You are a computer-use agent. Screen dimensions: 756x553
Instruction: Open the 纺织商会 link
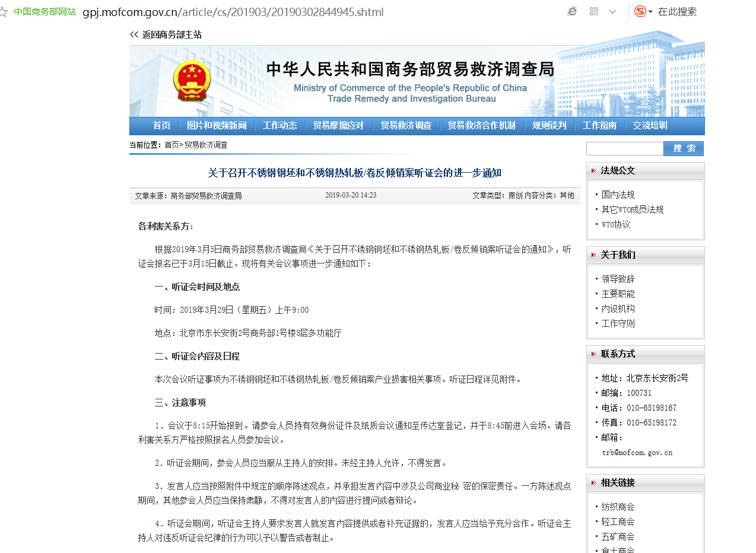[x=618, y=507]
